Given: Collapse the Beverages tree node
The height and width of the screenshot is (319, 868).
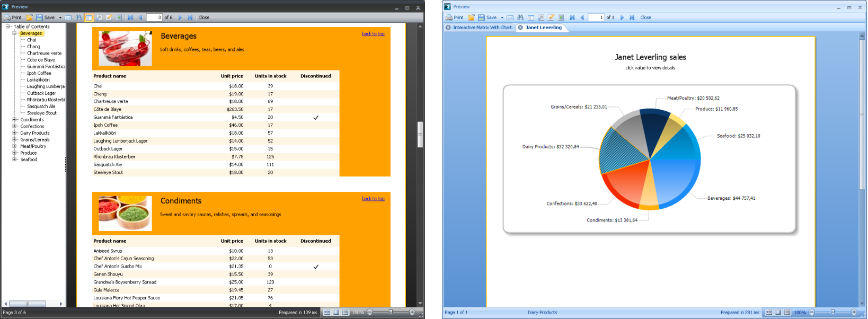Looking at the screenshot, I should click(15, 33).
